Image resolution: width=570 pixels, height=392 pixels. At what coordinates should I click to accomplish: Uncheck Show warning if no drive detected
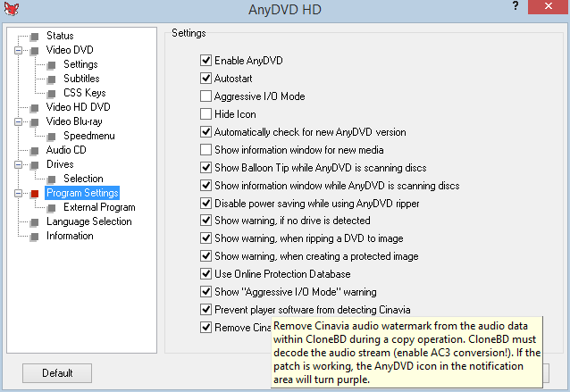tap(205, 221)
